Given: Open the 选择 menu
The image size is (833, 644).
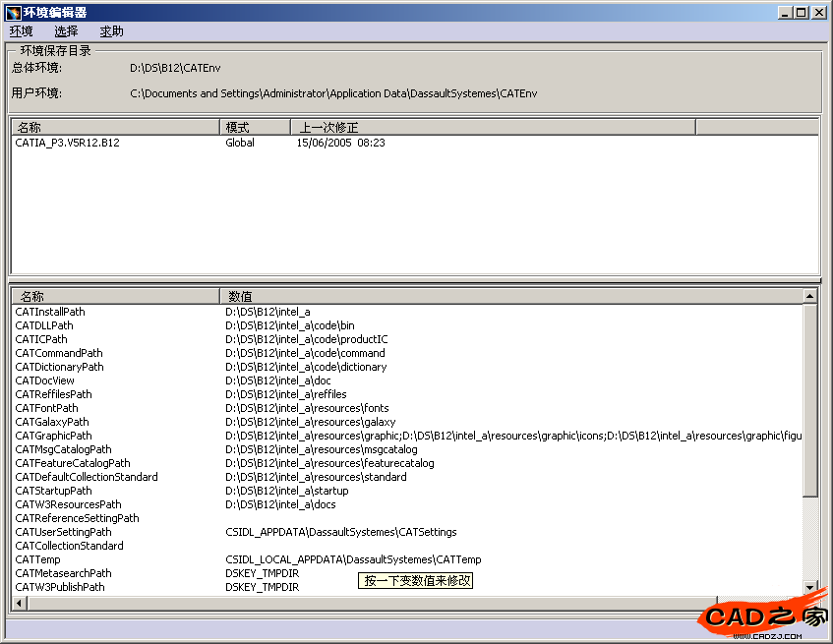Looking at the screenshot, I should [66, 31].
